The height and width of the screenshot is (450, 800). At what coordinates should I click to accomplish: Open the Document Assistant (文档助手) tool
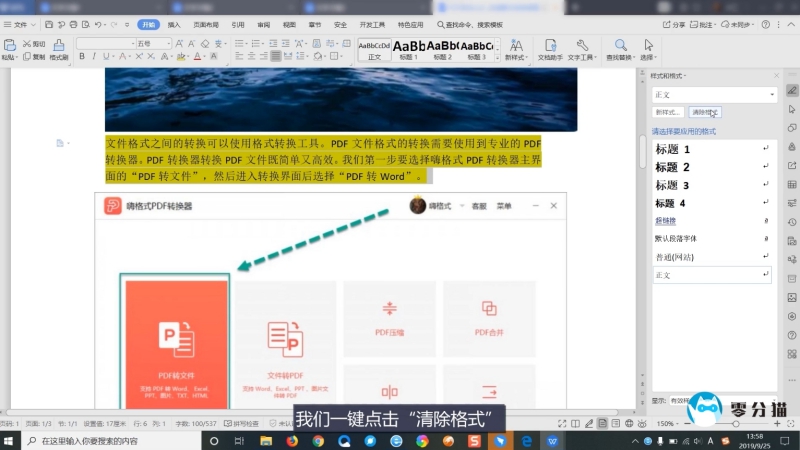click(550, 49)
